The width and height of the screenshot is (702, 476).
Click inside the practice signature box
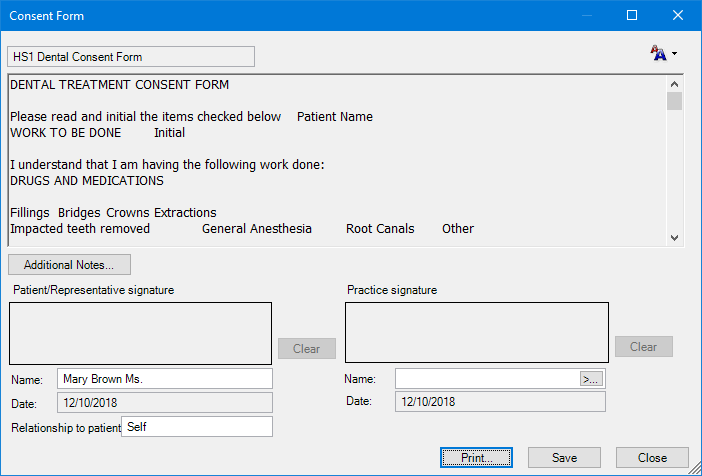[476, 333]
